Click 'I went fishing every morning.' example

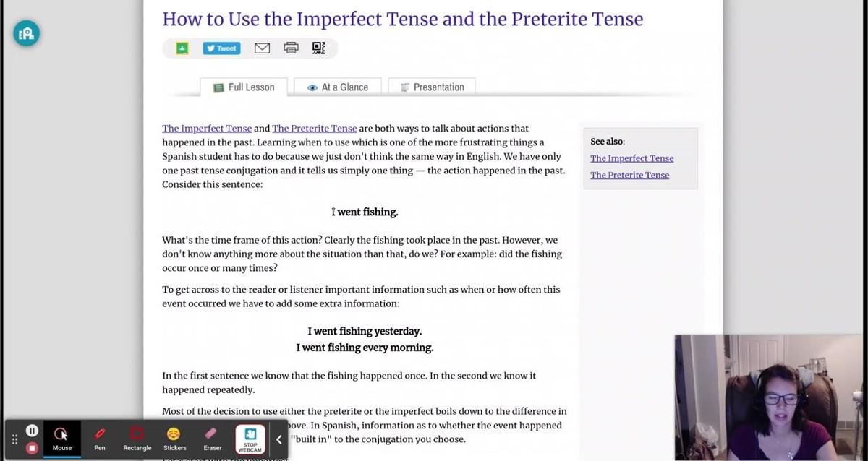[365, 348]
